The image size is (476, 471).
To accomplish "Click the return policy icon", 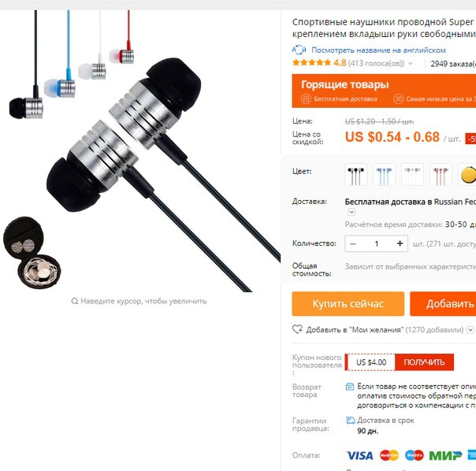I will pyautogui.click(x=350, y=387).
